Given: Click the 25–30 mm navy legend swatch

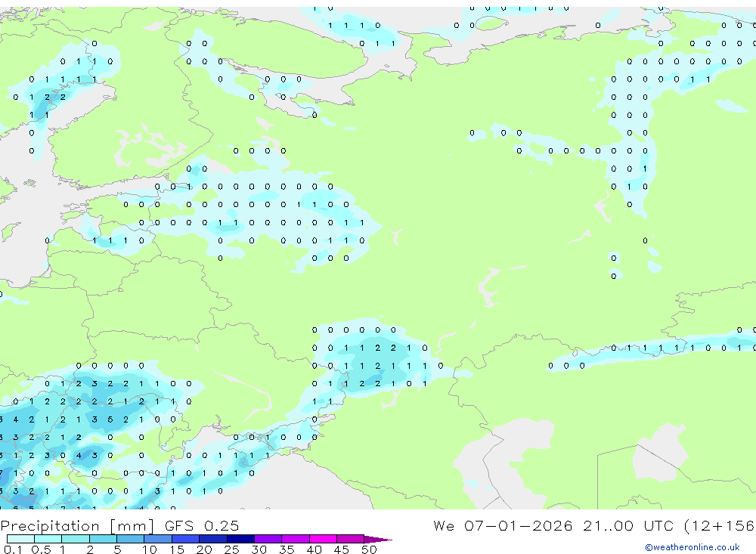Looking at the screenshot, I should [x=240, y=539].
